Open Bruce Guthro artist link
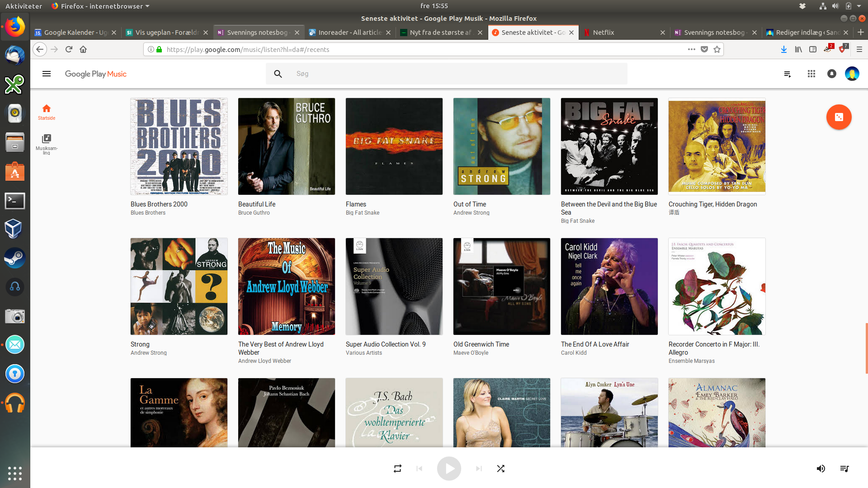Image resolution: width=868 pixels, height=488 pixels. coord(254,213)
